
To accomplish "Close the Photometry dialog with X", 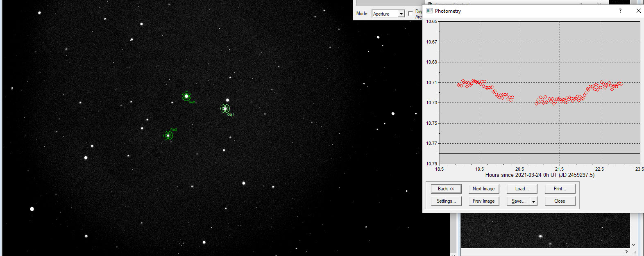I will point(638,11).
